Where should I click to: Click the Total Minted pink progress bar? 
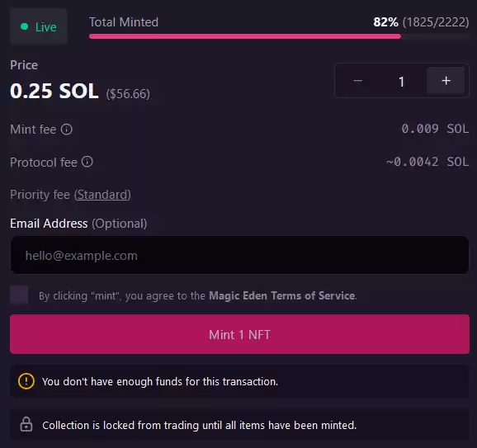[x=245, y=36]
